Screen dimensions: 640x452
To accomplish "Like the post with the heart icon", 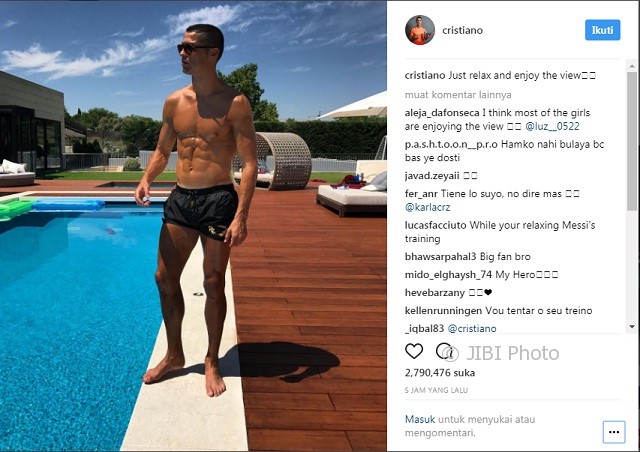I will pos(414,351).
